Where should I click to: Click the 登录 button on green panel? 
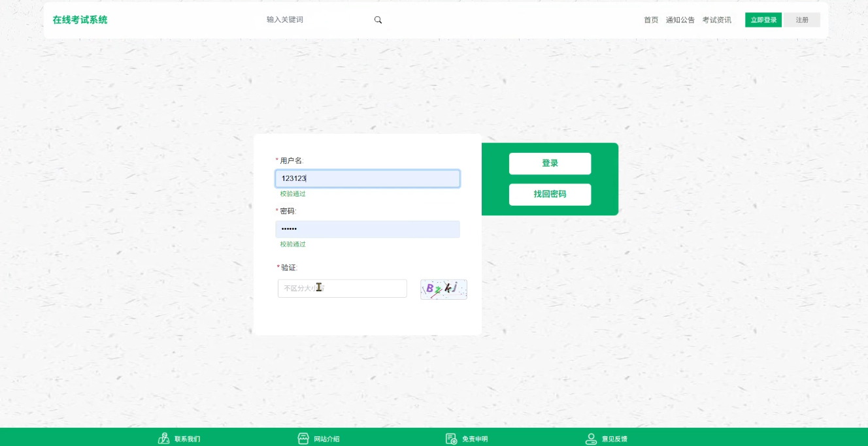click(550, 164)
